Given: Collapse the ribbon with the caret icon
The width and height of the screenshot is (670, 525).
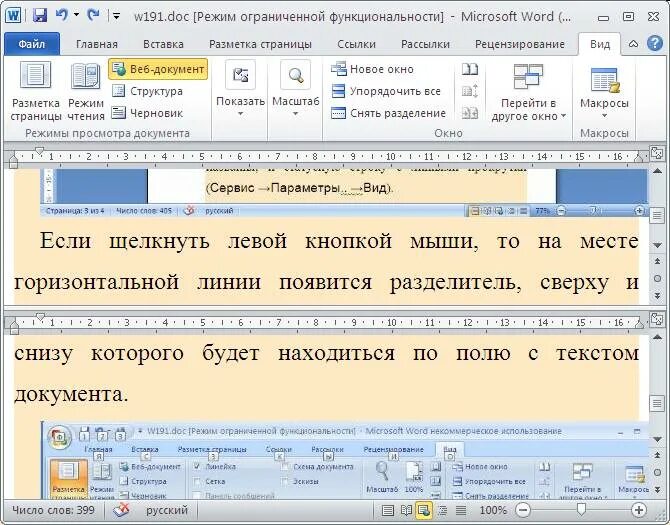Looking at the screenshot, I should click(633, 44).
